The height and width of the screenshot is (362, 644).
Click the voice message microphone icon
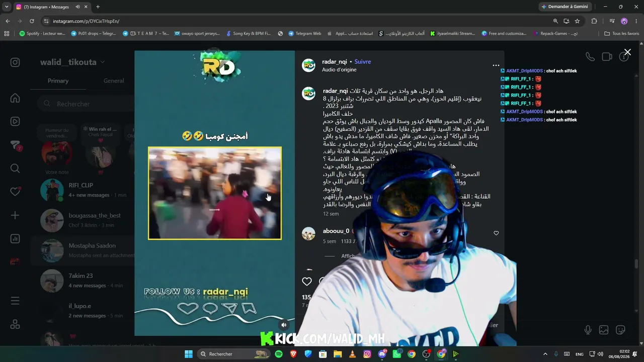click(x=588, y=330)
